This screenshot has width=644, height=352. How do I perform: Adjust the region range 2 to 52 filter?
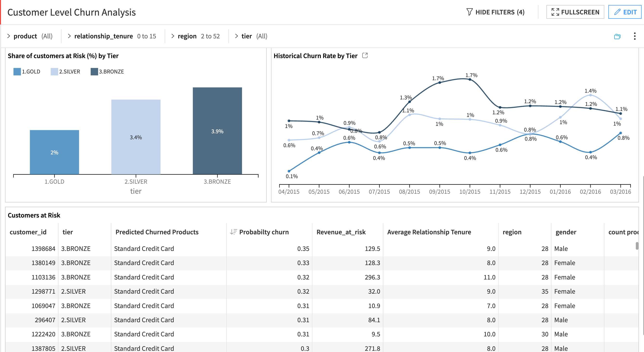(210, 36)
